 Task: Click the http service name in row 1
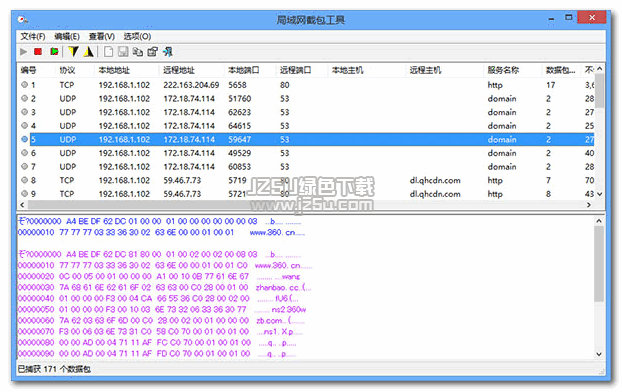[495, 85]
